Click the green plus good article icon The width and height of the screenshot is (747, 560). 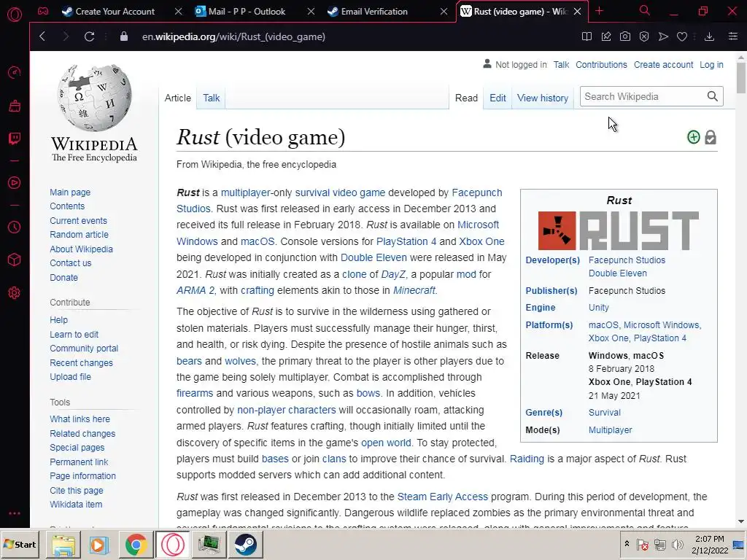click(x=694, y=137)
